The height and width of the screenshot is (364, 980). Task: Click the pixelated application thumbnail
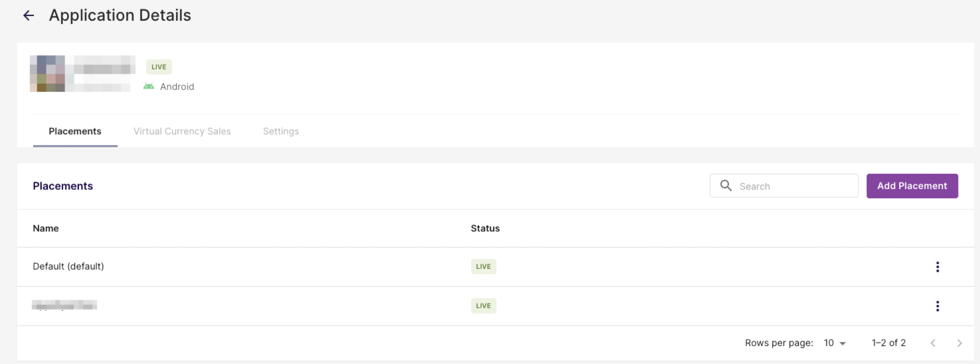(47, 74)
